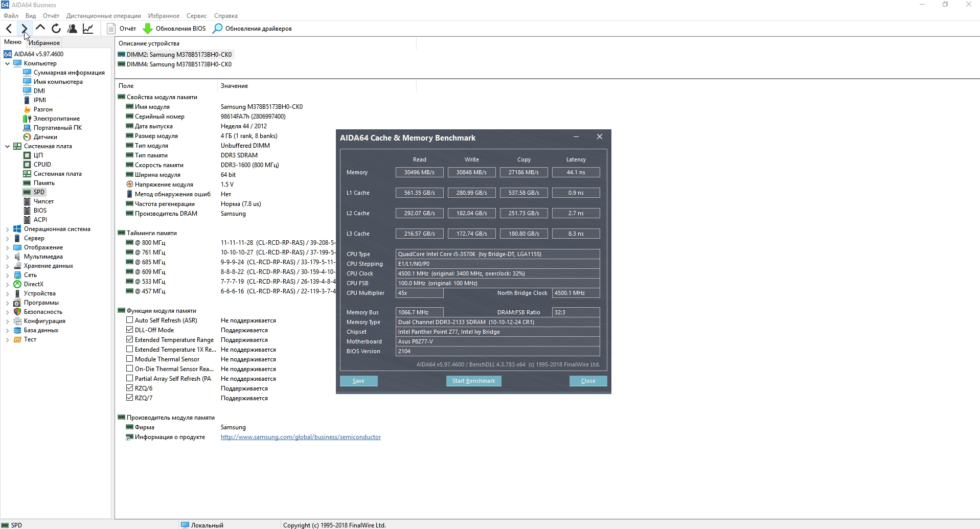Open the Сервис menu
The width and height of the screenshot is (980, 529).
click(x=197, y=16)
